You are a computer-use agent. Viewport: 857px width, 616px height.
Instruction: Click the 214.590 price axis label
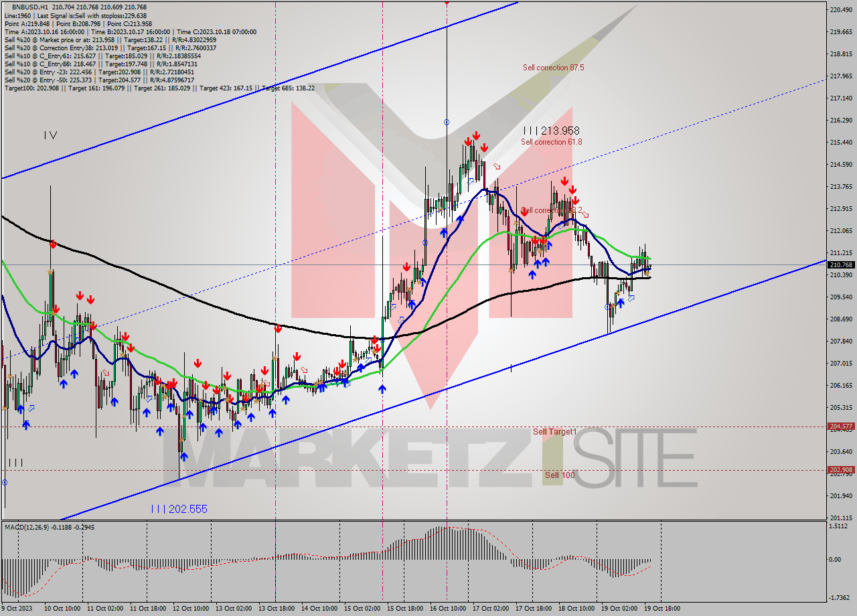tap(841, 164)
